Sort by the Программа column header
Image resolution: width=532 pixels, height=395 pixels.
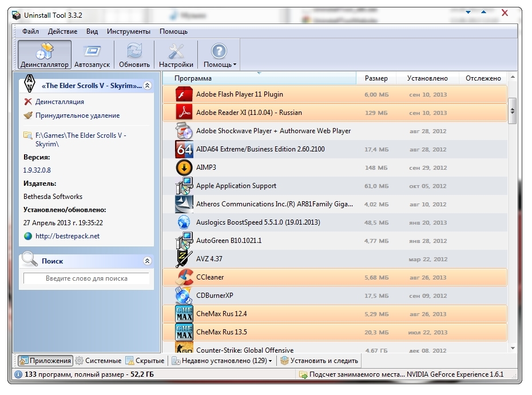259,78
